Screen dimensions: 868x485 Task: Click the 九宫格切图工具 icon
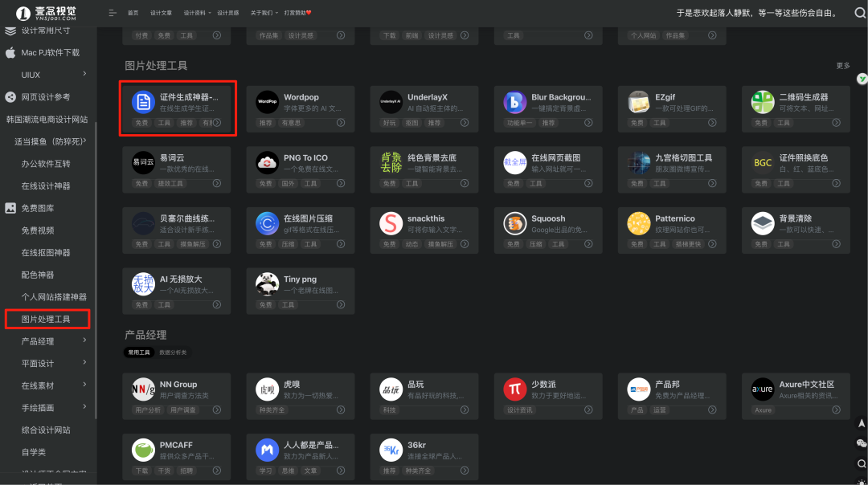point(639,162)
